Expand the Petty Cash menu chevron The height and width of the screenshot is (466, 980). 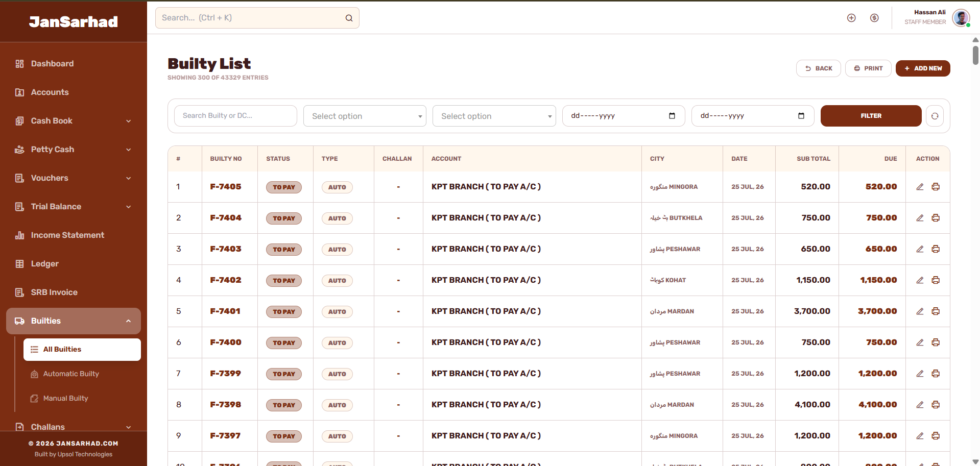[x=129, y=150]
